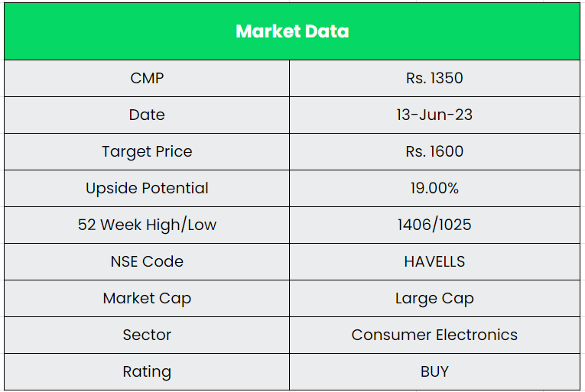The height and width of the screenshot is (392, 585).
Task: Click the Market Data title text
Action: [x=292, y=31]
